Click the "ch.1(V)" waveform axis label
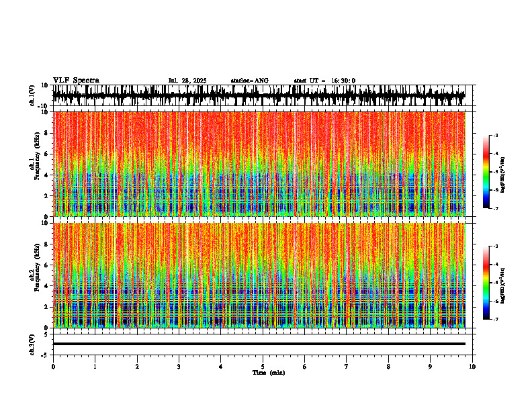Viewport: 532px width, 411px height. click(x=32, y=95)
